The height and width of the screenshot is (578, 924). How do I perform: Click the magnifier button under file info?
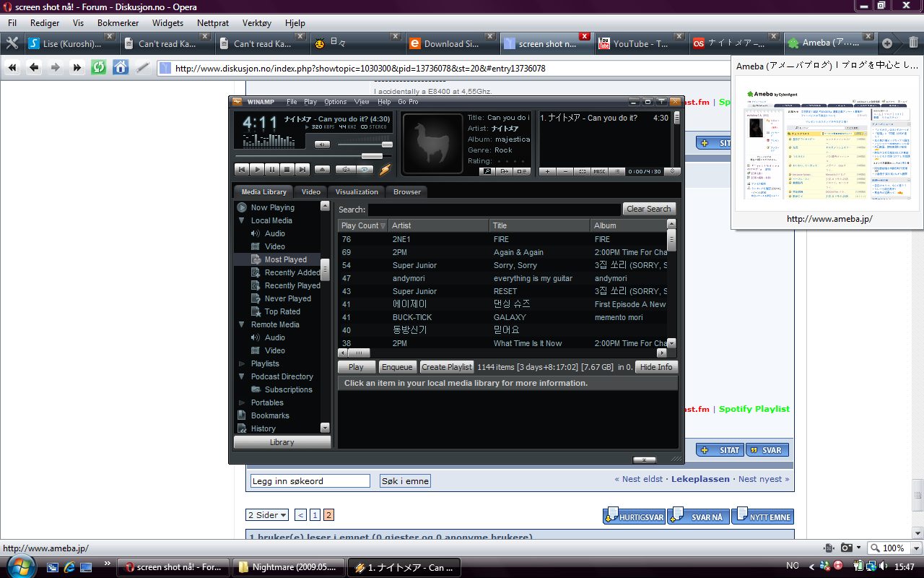click(x=486, y=171)
